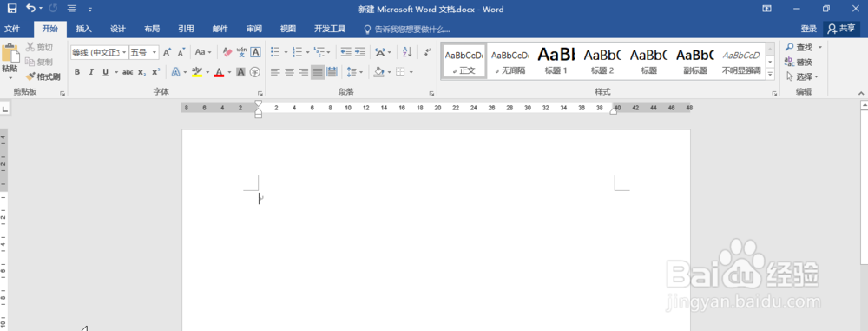Image resolution: width=868 pixels, height=331 pixels.
Task: Open text effects A icon
Action: (175, 72)
